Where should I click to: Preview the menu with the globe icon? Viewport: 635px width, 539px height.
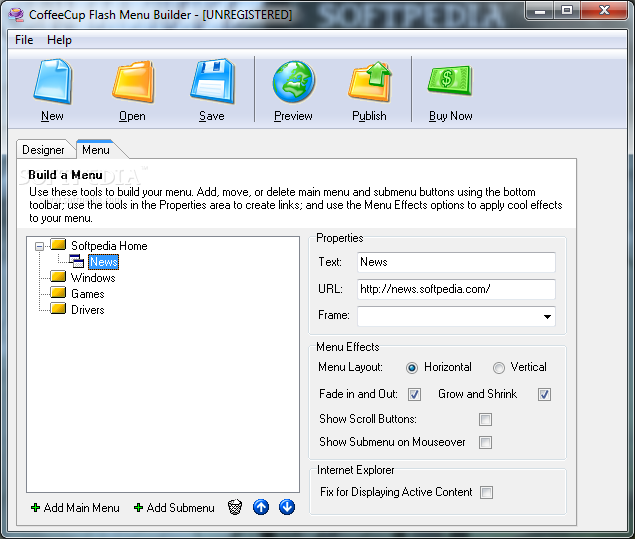click(x=294, y=81)
